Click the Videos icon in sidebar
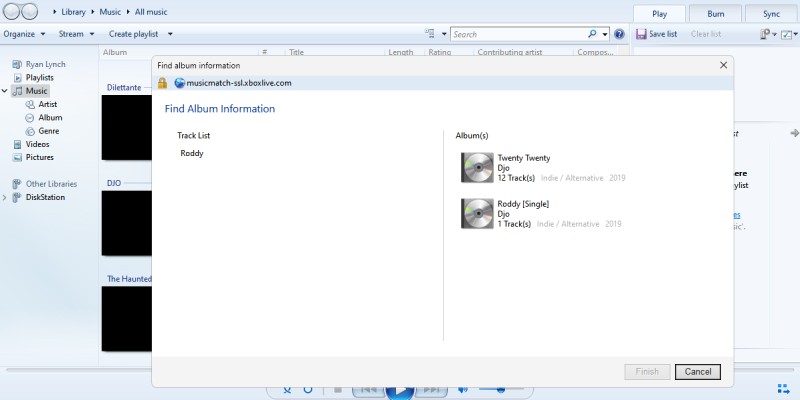 pos(17,144)
